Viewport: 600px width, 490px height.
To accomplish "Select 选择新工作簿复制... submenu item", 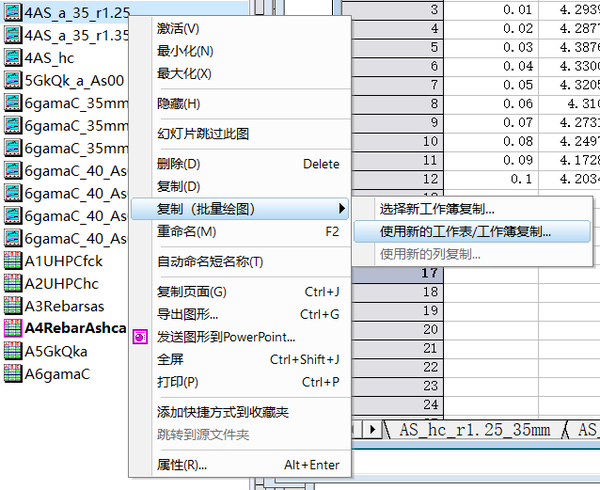I will pos(472,209).
